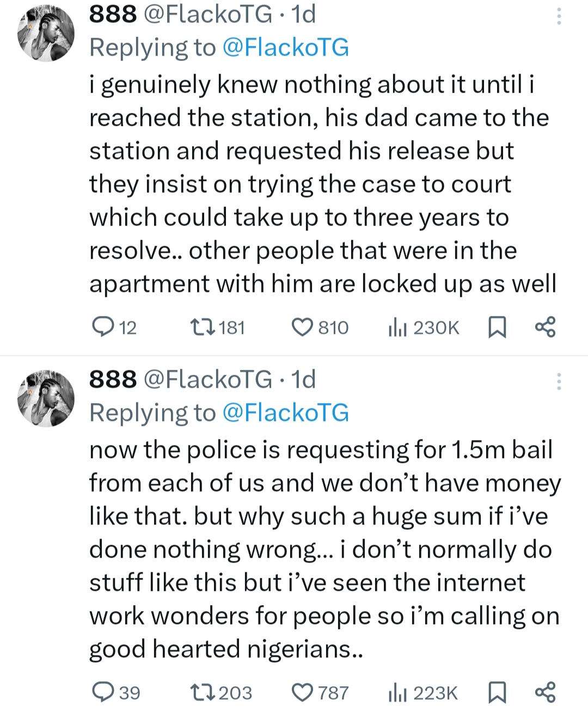Open 888's profile from first tweet name
The height and width of the screenshot is (714, 588).
tap(113, 14)
